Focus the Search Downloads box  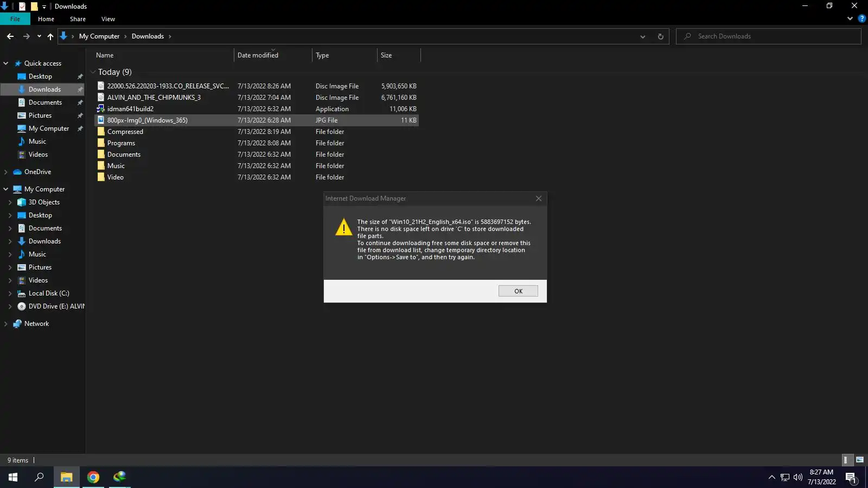769,36
